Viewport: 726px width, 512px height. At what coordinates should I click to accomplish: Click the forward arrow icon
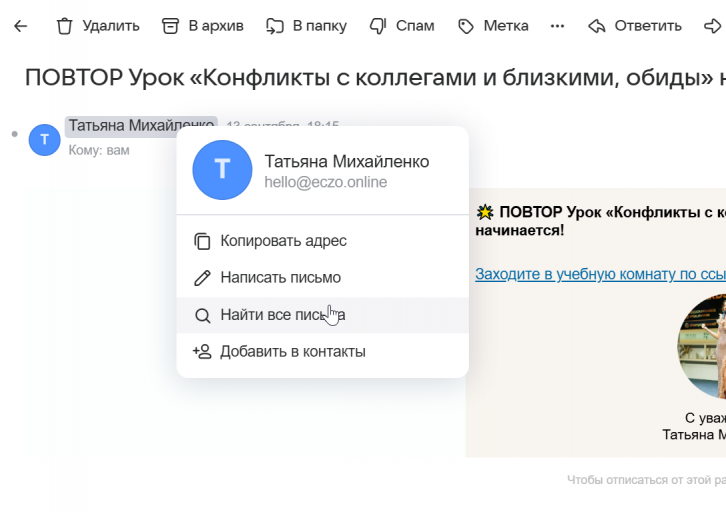pos(713,26)
